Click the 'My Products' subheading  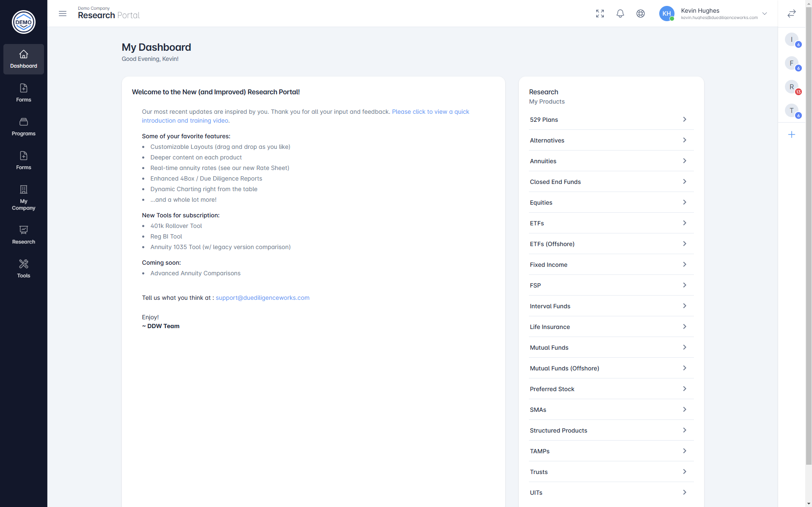click(x=547, y=101)
